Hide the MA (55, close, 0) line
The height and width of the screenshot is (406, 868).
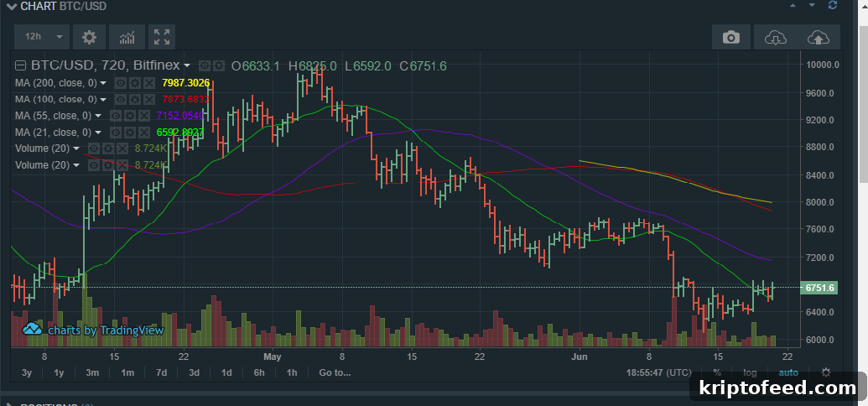(115, 116)
